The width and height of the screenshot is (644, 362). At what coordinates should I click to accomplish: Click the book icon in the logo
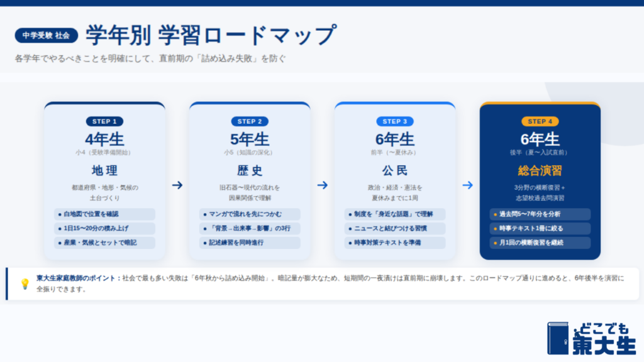coord(558,338)
